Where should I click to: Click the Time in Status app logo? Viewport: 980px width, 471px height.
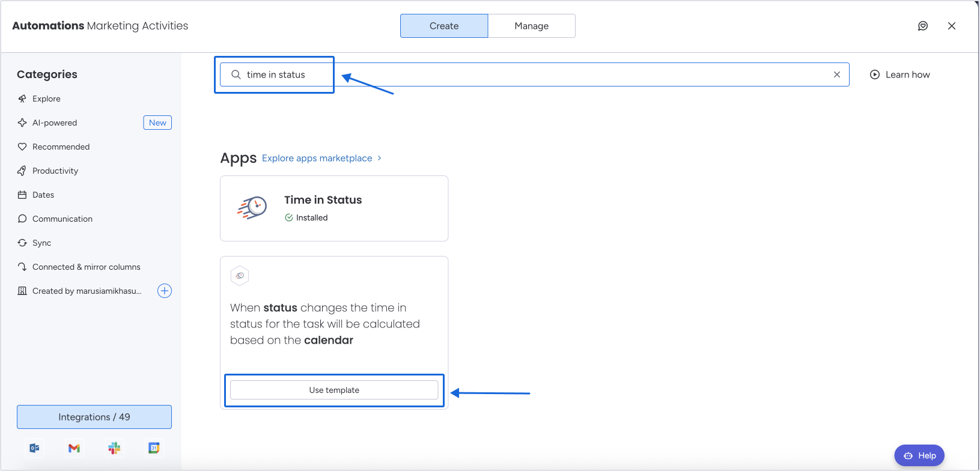(x=252, y=208)
